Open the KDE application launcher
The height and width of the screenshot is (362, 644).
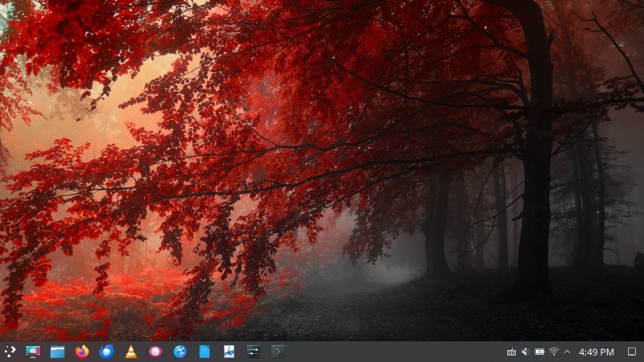click(10, 352)
